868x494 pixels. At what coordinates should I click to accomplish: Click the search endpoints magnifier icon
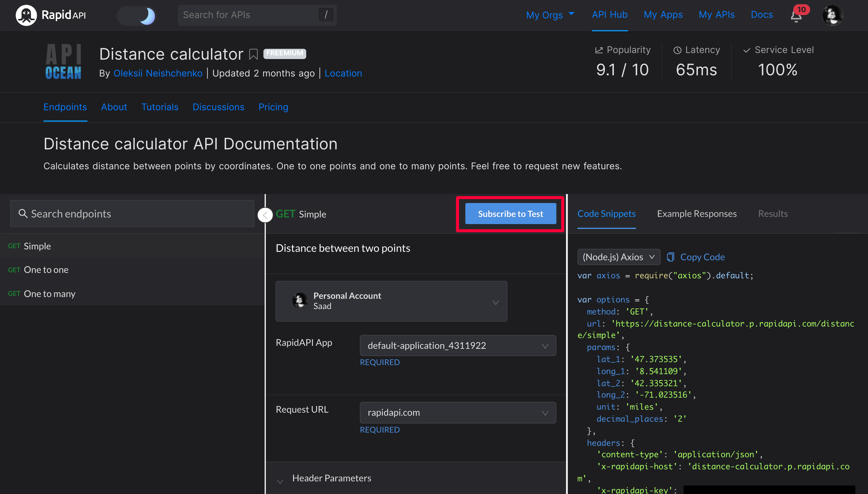coord(23,213)
